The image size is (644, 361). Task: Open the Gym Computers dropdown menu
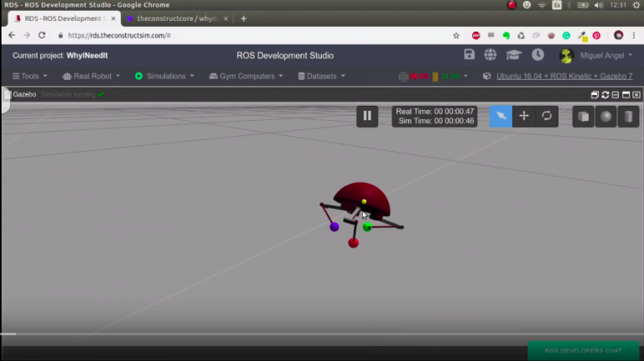[246, 76]
